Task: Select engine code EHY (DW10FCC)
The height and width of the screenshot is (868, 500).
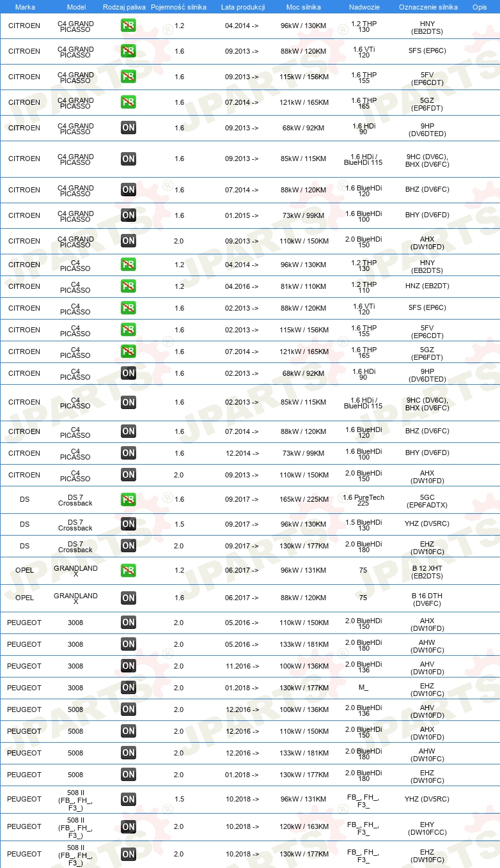Action: (x=428, y=828)
